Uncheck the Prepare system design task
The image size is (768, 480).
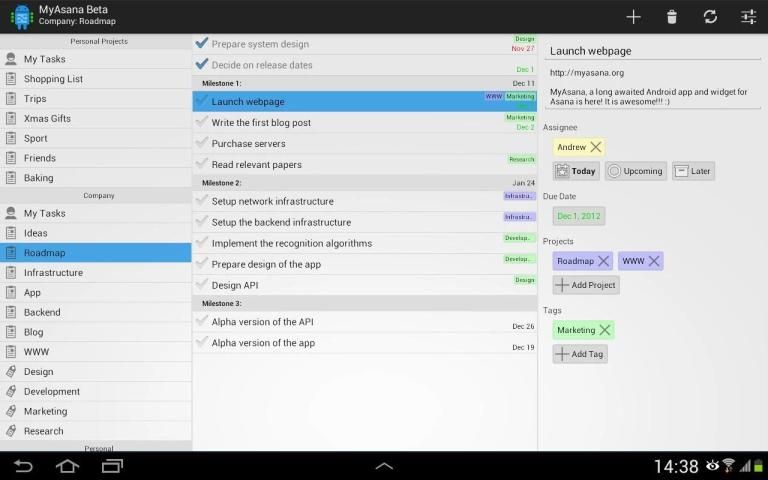(x=202, y=43)
